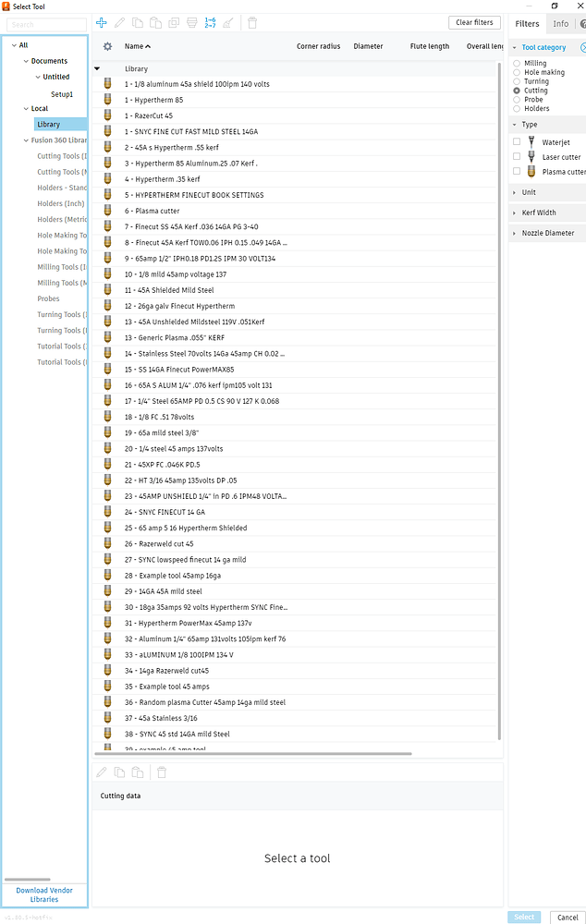Screen dimensions: 586x924
Task: Click the Fusion app icon in title bar
Action: coord(6,6)
